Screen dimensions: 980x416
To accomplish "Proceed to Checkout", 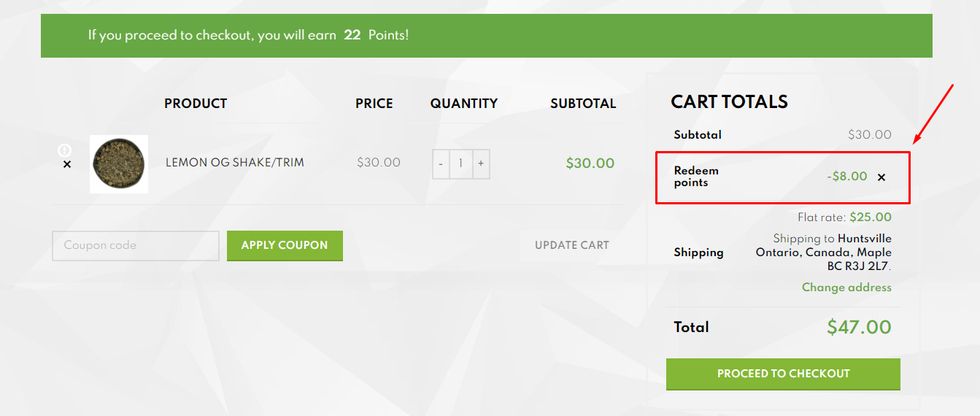I will pyautogui.click(x=783, y=374).
